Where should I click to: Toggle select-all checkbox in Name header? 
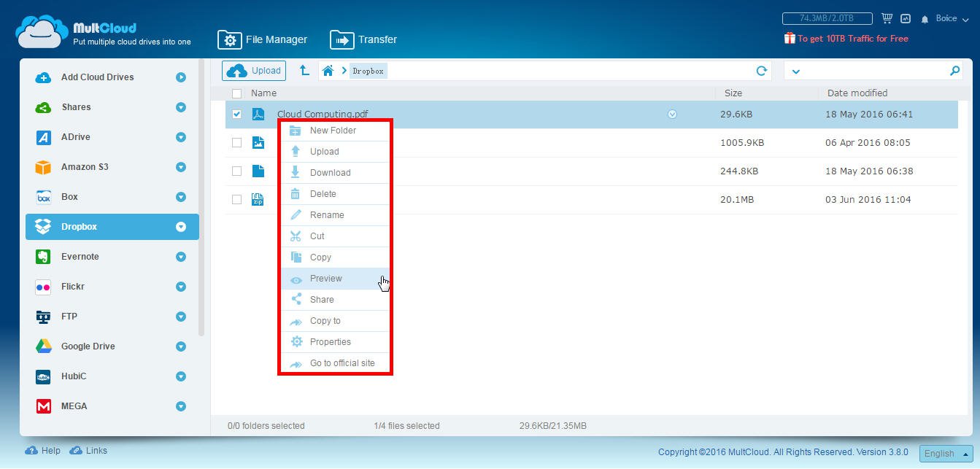pos(236,93)
